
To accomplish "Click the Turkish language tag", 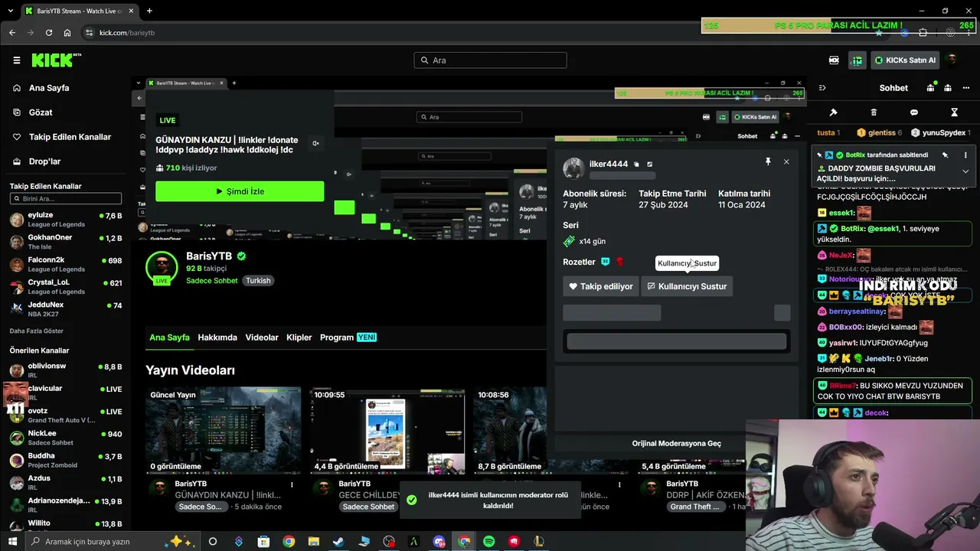I will (x=258, y=281).
